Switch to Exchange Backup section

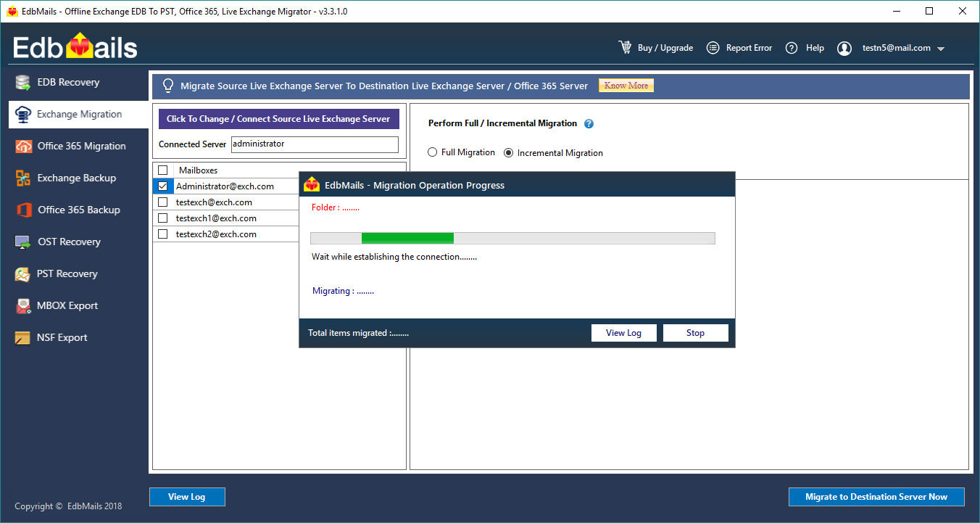(x=78, y=178)
